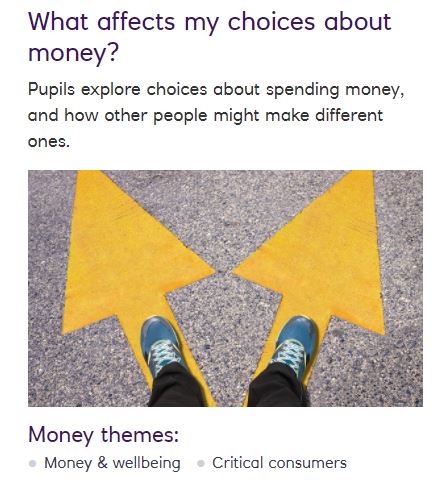Click the bullet dot beside Money & wellbeing
446x485 pixels.
33,464
